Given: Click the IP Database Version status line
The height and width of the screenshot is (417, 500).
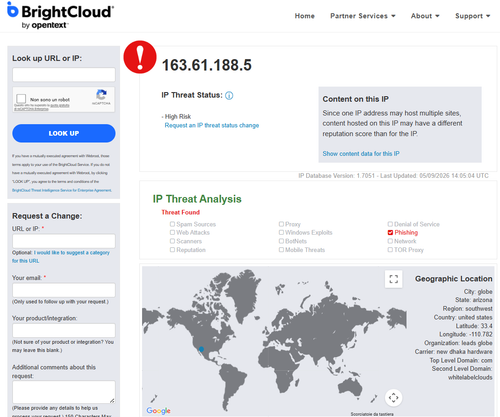Looking at the screenshot, I should [393, 176].
